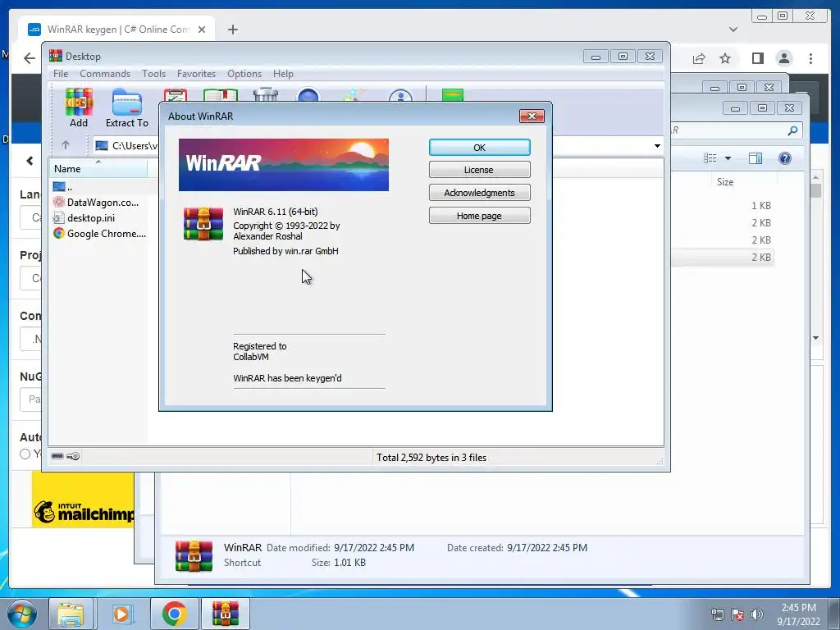
Task: Click the volume speaker tray icon
Action: point(756,614)
